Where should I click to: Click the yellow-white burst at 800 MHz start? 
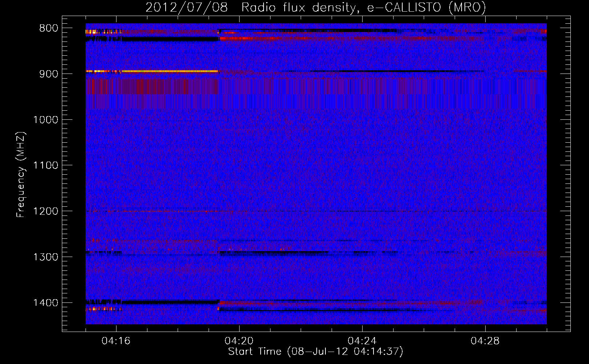tap(103, 32)
